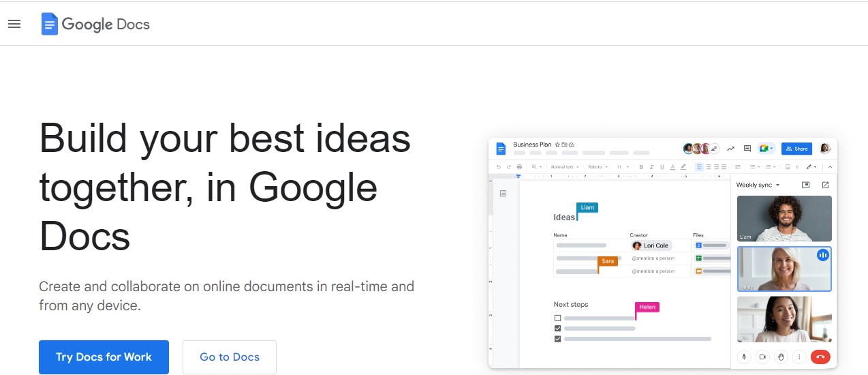868x375 pixels.
Task: Click the blue Docs file icon beside Business Plan
Action: pos(501,149)
